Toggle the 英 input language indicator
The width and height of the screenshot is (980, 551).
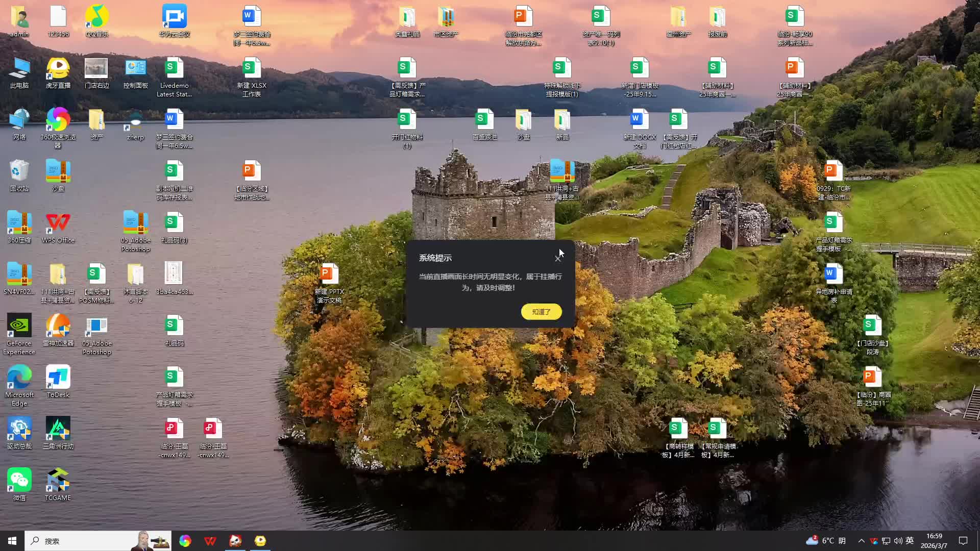coord(910,541)
